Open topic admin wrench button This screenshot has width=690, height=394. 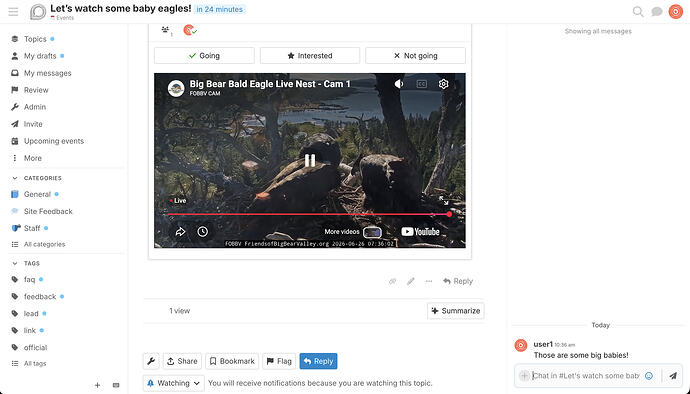pos(151,361)
